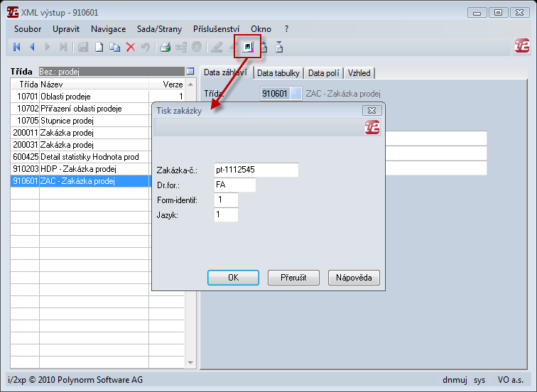Click the table list icon beside Třída filter

click(x=190, y=71)
